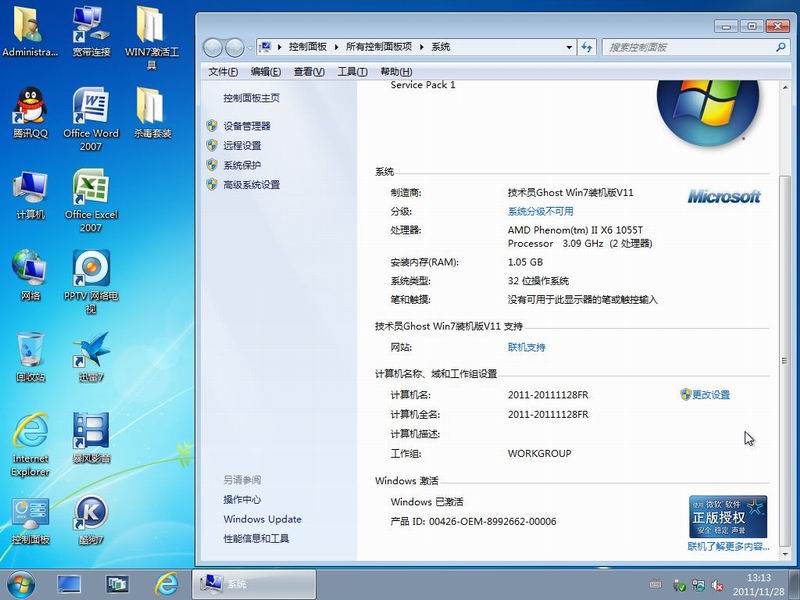The height and width of the screenshot is (600, 800).
Task: Select the Office Word 2007 shortcut
Action: (x=91, y=118)
